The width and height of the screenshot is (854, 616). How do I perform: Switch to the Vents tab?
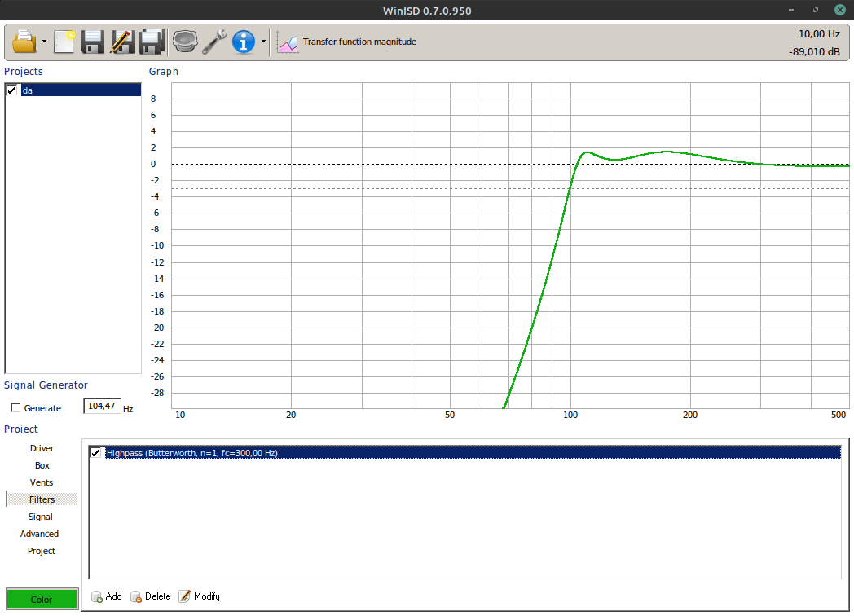[42, 482]
